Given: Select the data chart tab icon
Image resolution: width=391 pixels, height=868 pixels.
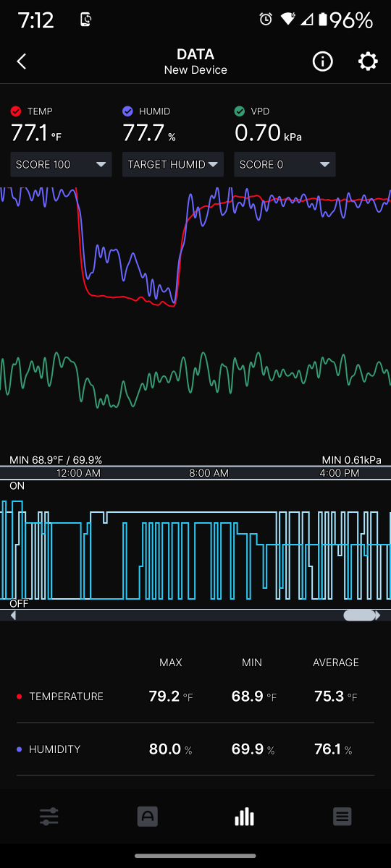Looking at the screenshot, I should (x=245, y=817).
